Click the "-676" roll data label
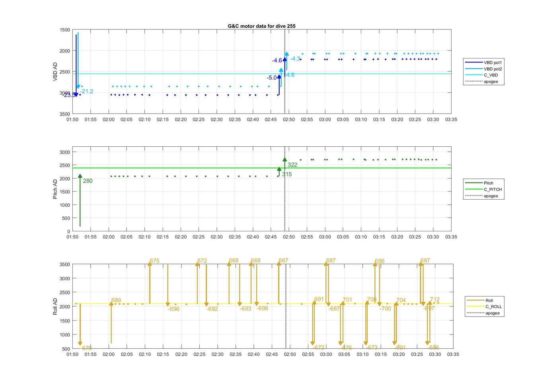557x392 pixels. pos(346,348)
